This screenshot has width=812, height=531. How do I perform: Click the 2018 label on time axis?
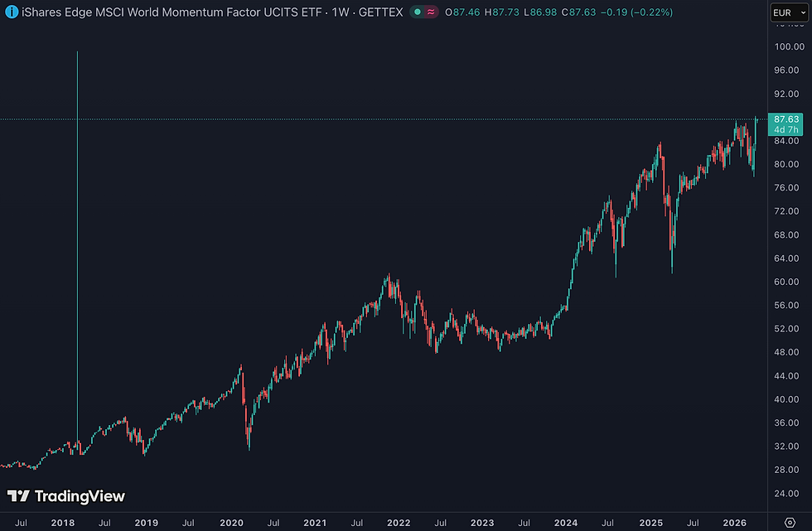coord(63,523)
